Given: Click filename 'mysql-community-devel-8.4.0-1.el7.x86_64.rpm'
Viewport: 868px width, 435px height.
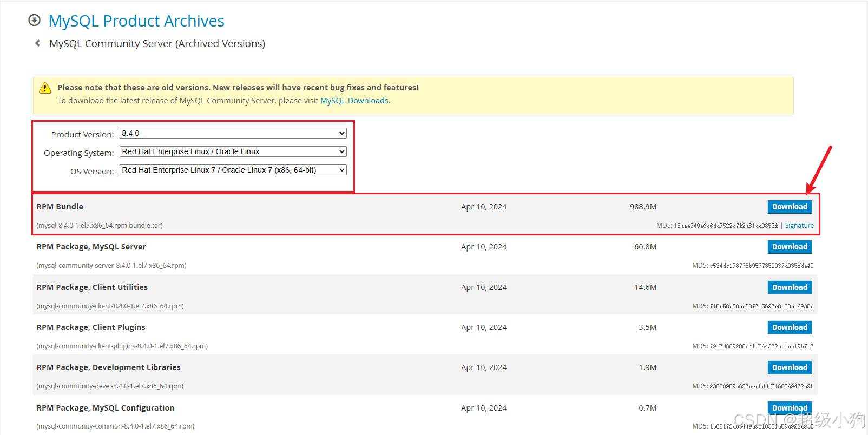Looking at the screenshot, I should (x=110, y=386).
